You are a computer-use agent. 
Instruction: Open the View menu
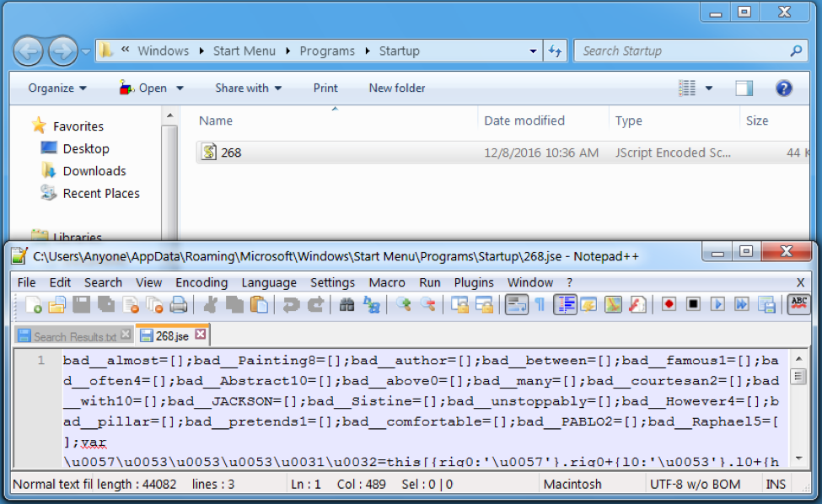point(149,282)
